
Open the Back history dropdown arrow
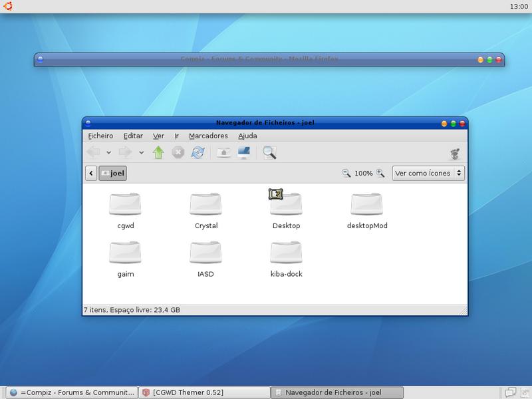108,153
